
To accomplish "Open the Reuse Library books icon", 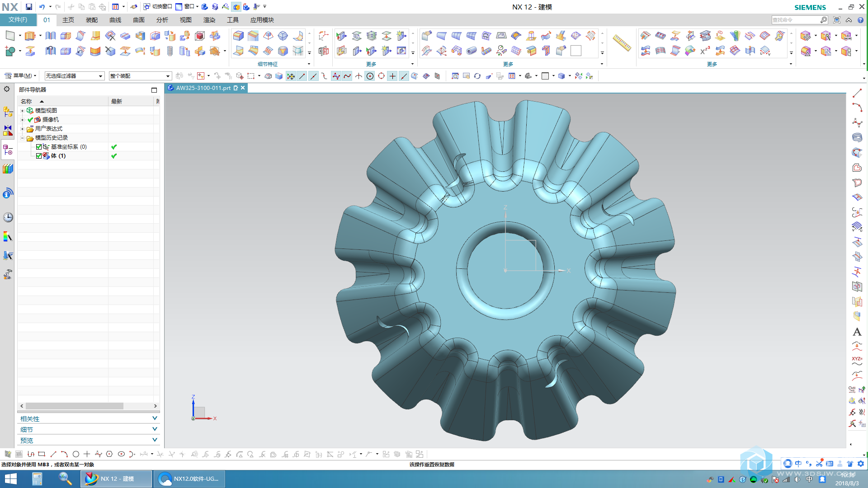I will pyautogui.click(x=8, y=169).
